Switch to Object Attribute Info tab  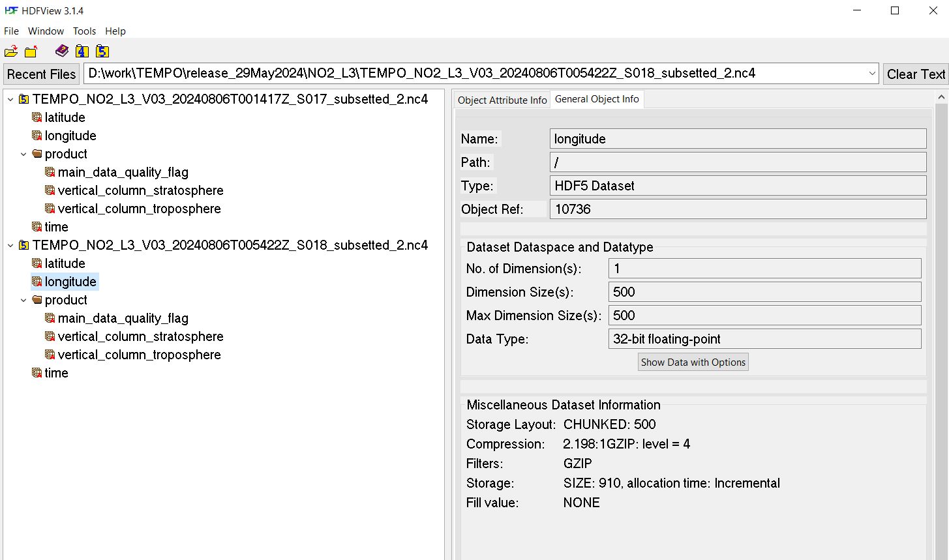point(502,100)
